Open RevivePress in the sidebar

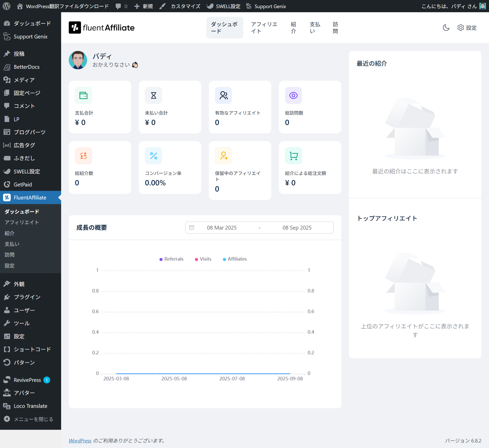click(x=31, y=380)
